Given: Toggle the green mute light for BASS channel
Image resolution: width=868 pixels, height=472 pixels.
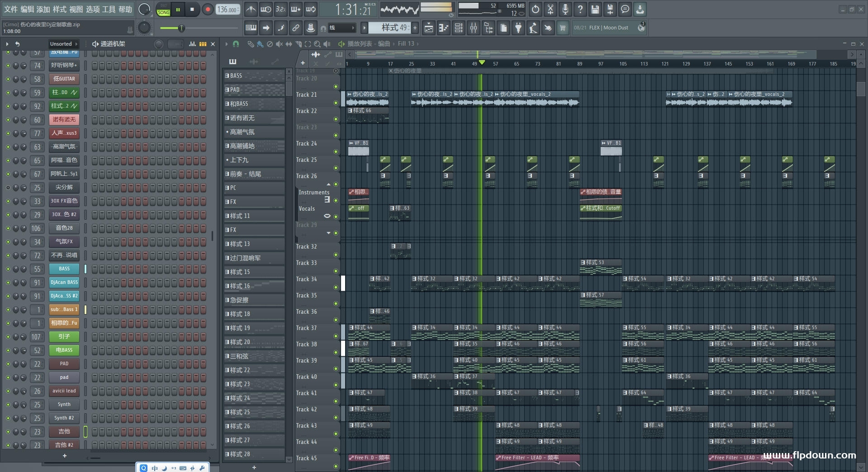Looking at the screenshot, I should point(8,269).
